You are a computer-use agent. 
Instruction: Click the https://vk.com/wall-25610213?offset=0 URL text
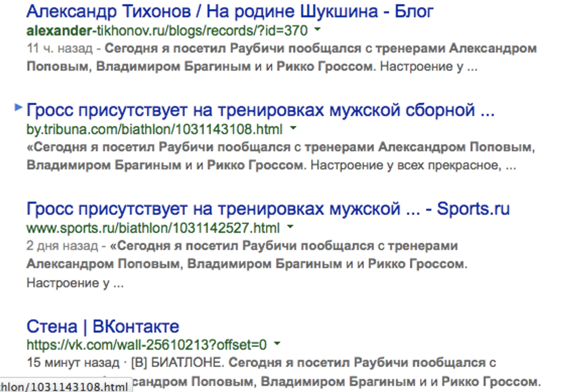(147, 345)
